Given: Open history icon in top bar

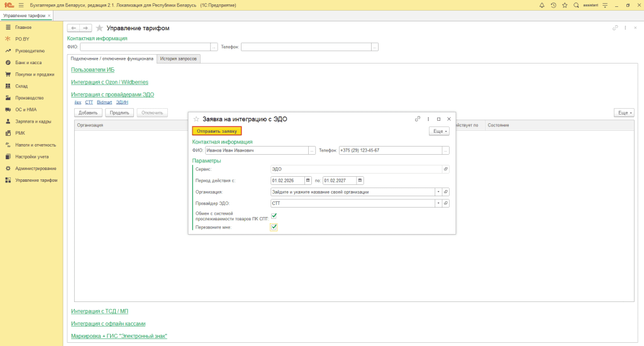Looking at the screenshot, I should (553, 5).
